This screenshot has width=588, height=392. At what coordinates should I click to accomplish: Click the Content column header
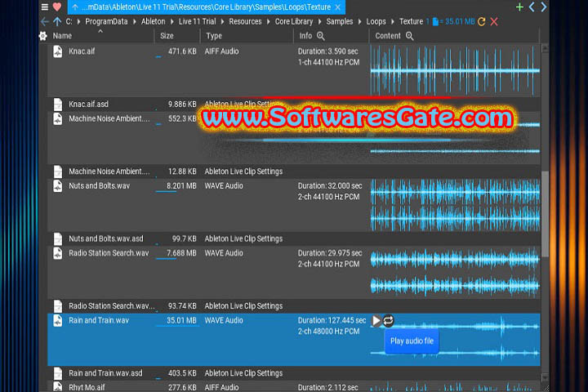pos(388,36)
